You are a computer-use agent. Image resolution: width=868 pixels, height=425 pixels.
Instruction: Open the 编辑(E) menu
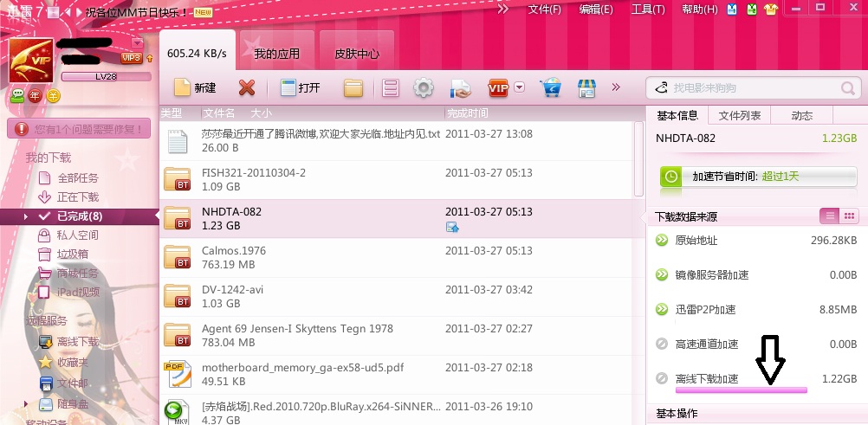click(596, 10)
